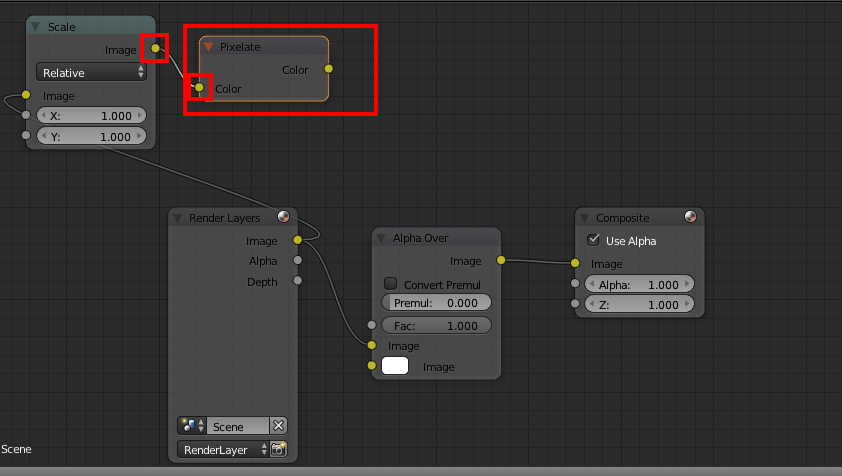Screen dimensions: 842x476
Task: Click the Scene name field in Render Layers
Action: (238, 426)
